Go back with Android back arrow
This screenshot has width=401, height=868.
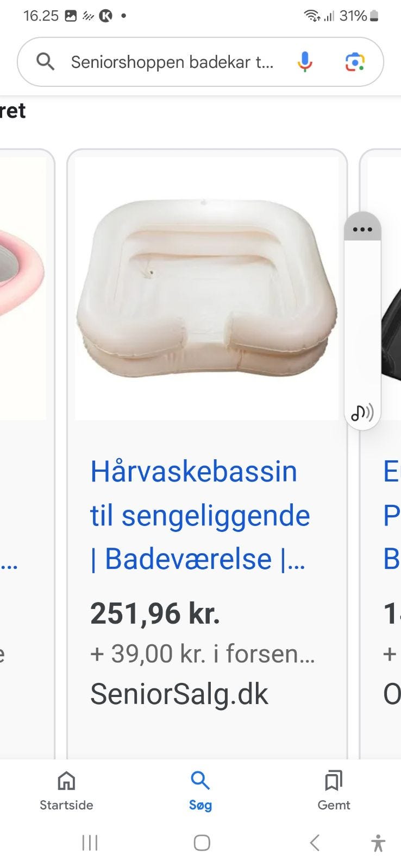[314, 842]
